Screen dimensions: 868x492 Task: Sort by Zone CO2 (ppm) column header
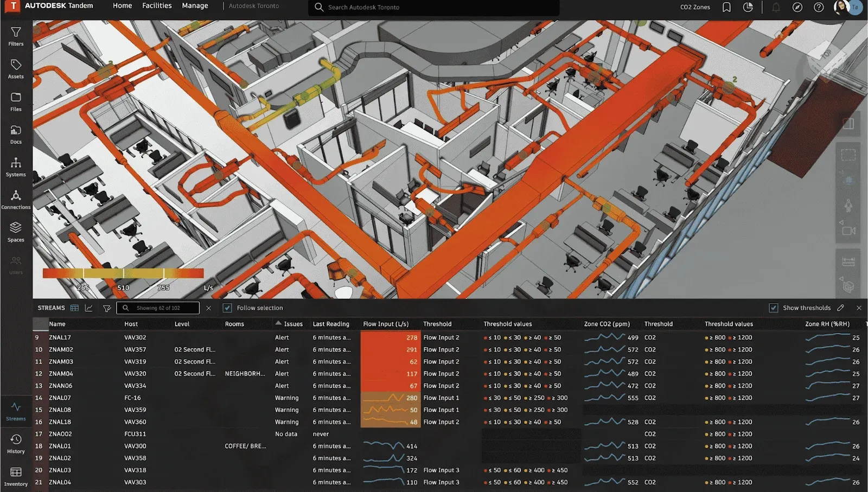607,324
